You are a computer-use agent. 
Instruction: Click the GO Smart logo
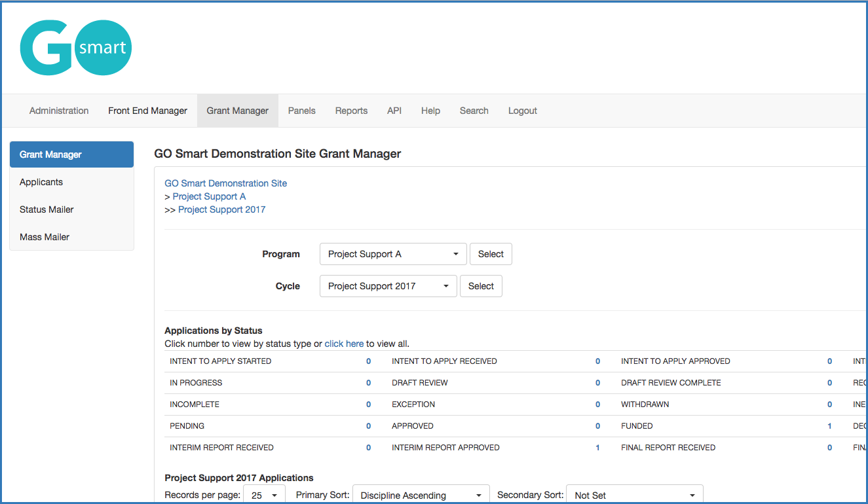click(x=76, y=48)
